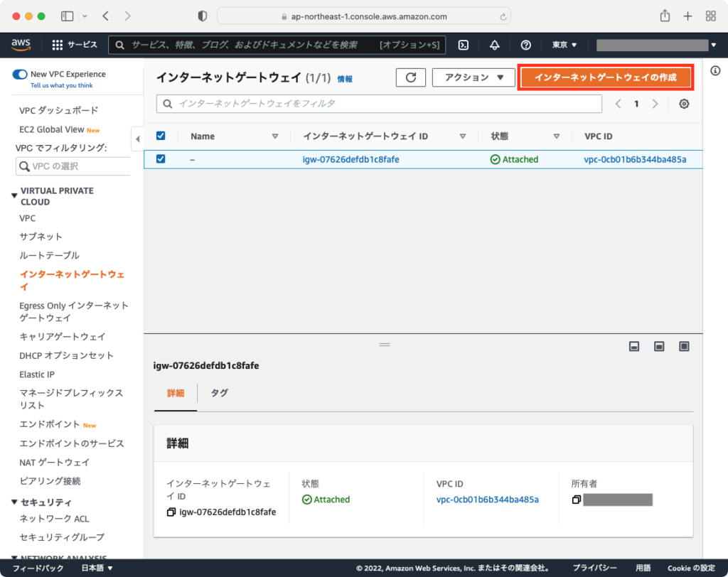Sort by Name column arrow
The width and height of the screenshot is (728, 577).
point(275,136)
